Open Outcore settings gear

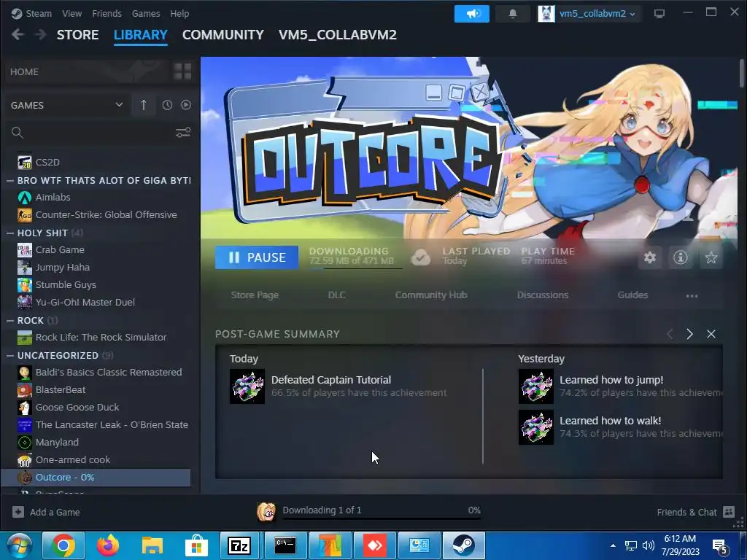pos(650,257)
